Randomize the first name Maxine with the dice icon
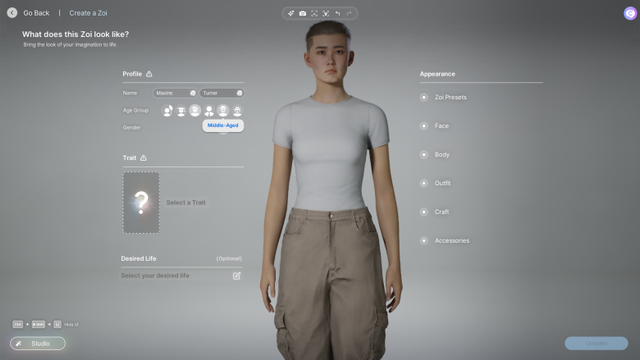 point(193,93)
